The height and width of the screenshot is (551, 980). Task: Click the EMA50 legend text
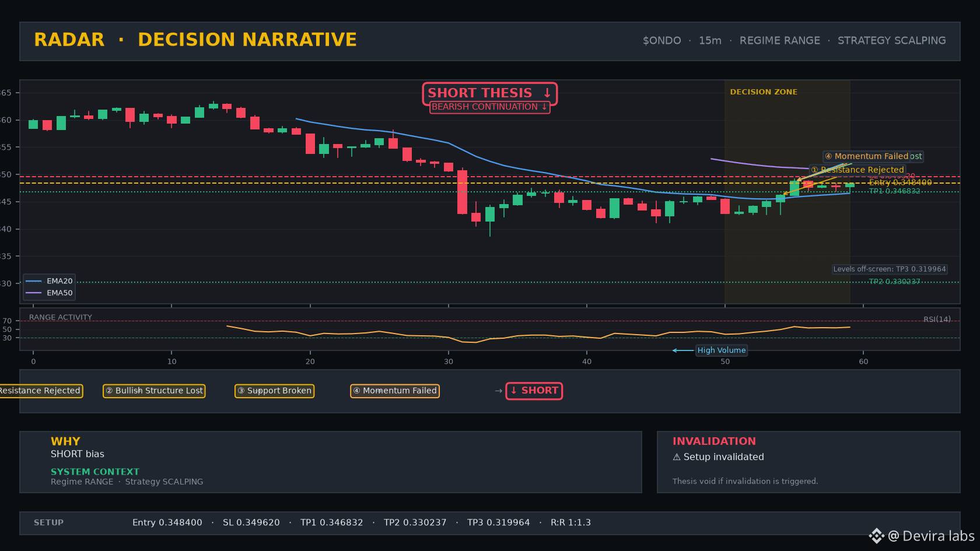pos(60,293)
